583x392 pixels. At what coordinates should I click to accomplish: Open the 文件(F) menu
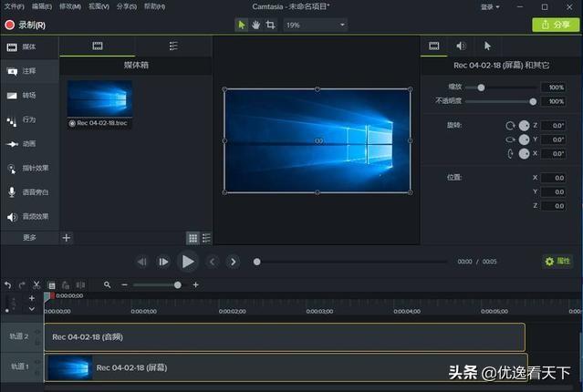(x=14, y=6)
